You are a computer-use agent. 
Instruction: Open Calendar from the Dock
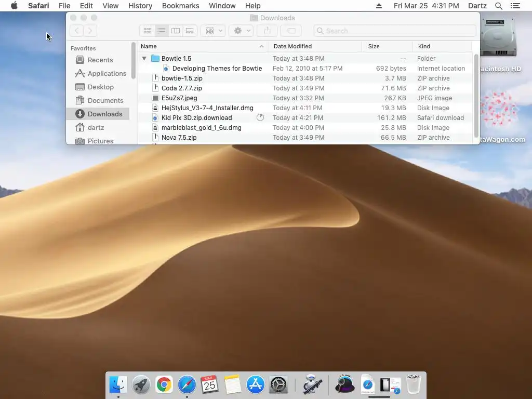pos(210,384)
